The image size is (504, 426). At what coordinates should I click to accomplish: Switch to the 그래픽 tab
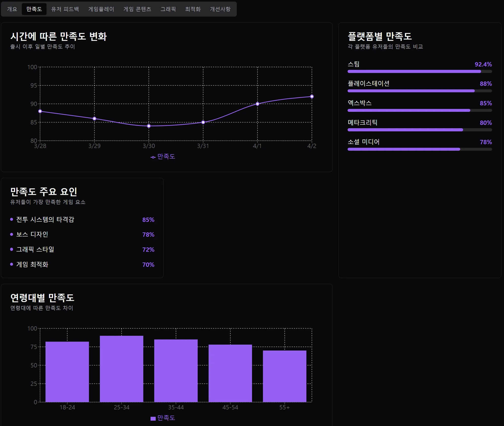tap(168, 9)
